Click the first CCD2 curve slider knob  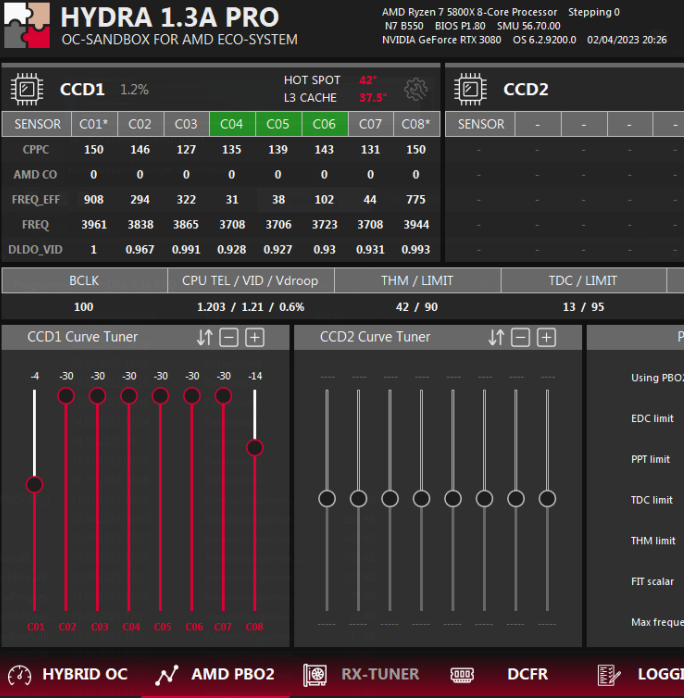[327, 499]
